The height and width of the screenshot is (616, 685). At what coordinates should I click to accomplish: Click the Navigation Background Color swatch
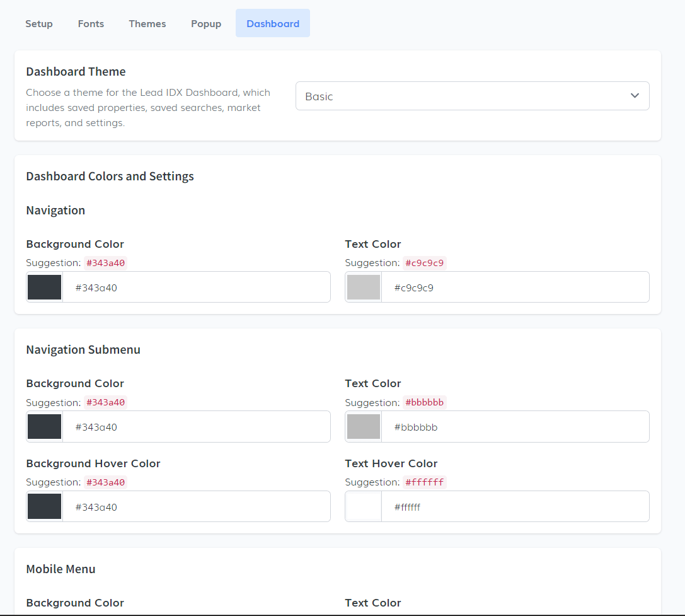click(x=45, y=288)
